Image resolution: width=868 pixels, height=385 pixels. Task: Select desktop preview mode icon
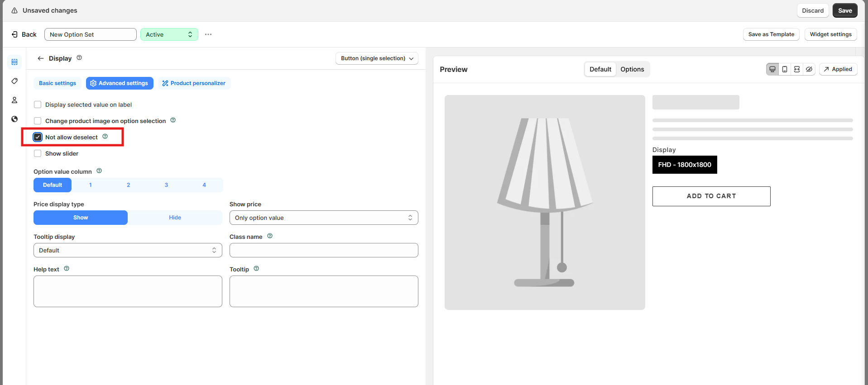772,69
